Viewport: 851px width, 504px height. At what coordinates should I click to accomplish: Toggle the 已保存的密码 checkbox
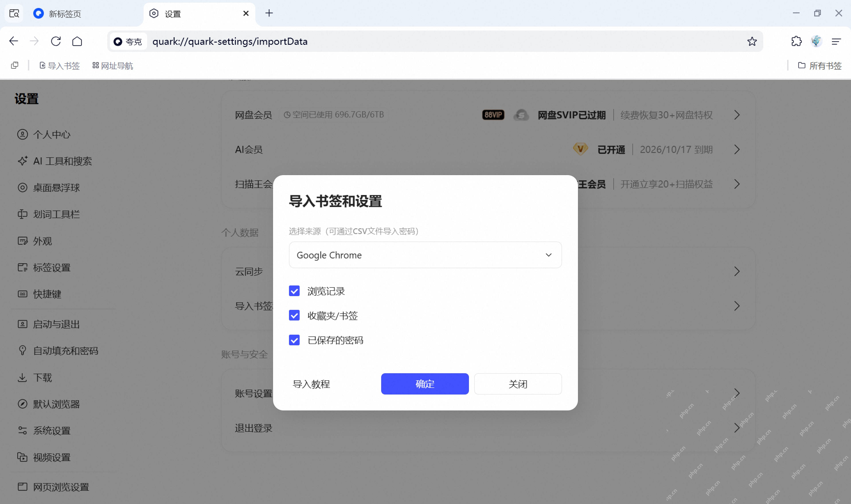[x=294, y=340]
